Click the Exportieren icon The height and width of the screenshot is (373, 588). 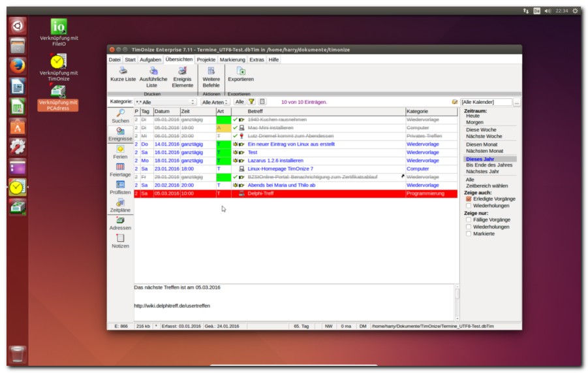click(x=241, y=71)
